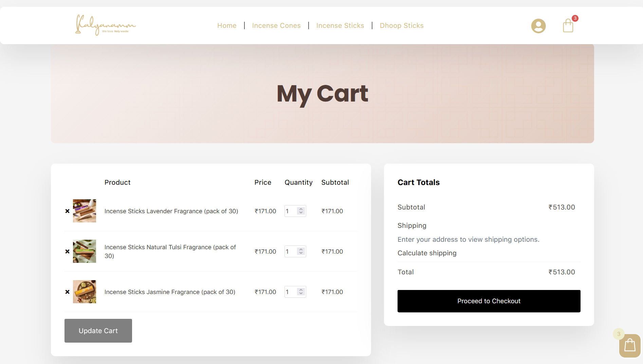
Task: Click the Kalyanamm logo
Action: tap(105, 25)
